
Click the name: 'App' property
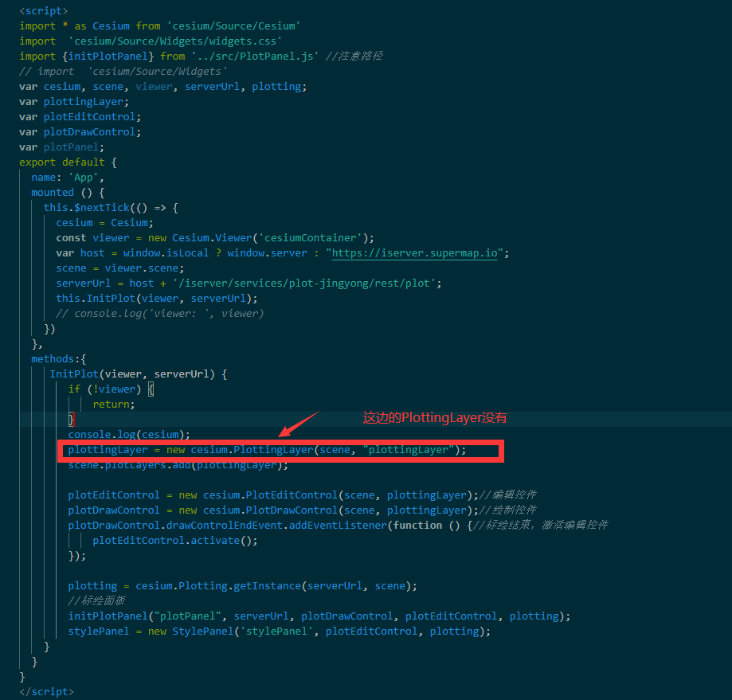click(x=68, y=178)
